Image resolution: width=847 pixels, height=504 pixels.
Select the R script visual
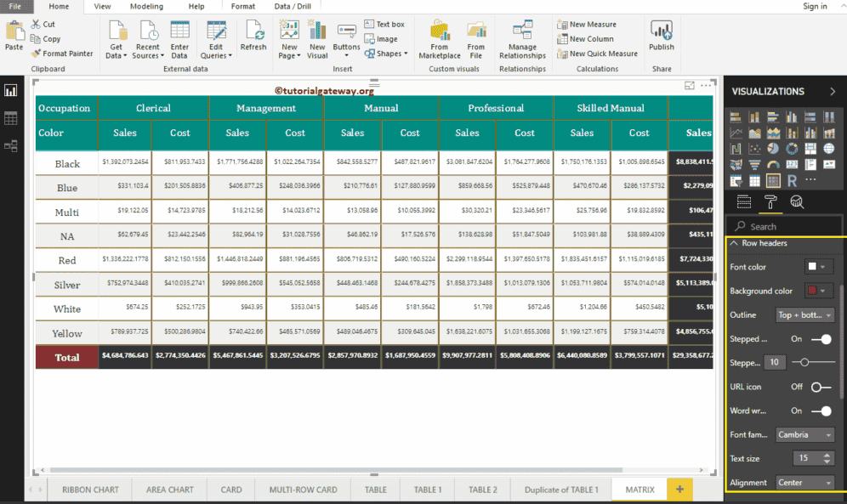[792, 180]
